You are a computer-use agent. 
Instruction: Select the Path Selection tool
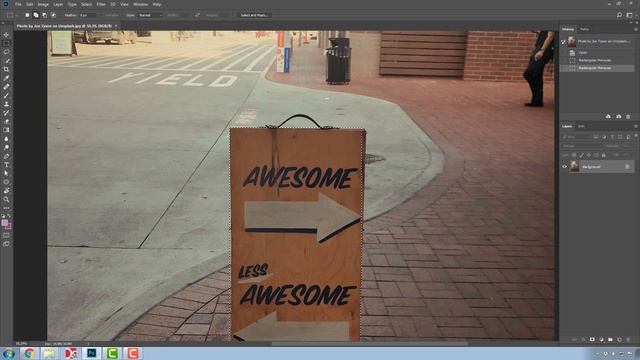tap(6, 173)
